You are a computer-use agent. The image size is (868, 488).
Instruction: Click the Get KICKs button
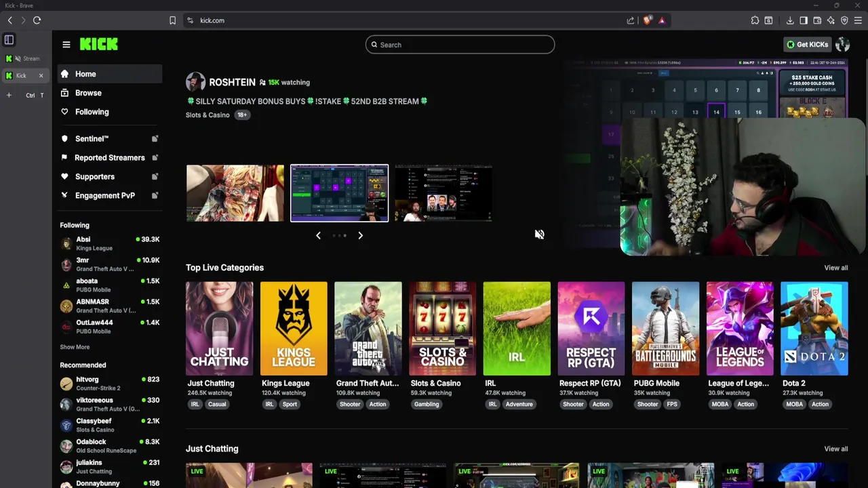pyautogui.click(x=807, y=45)
